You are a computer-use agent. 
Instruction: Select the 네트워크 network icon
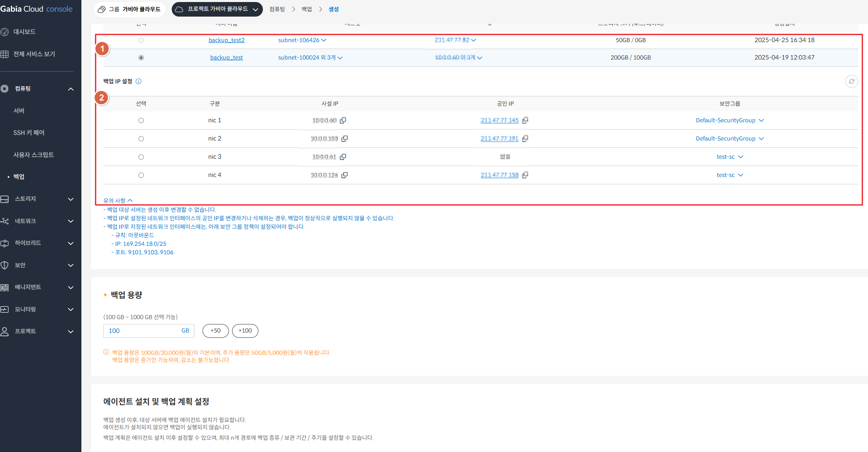pos(4,221)
